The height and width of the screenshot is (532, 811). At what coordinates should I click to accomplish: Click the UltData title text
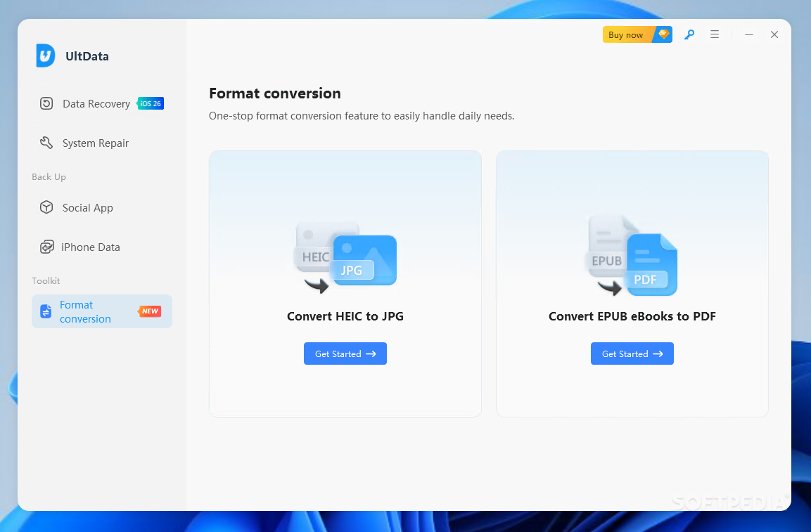coord(87,56)
